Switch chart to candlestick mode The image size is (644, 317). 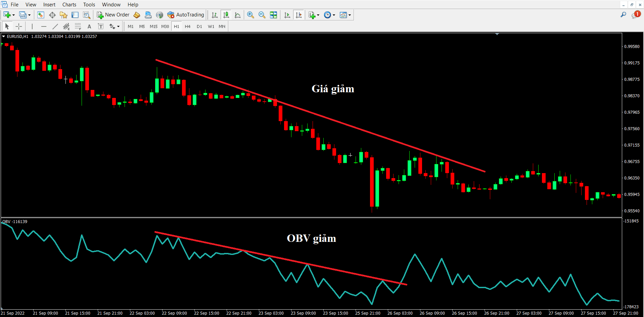tap(226, 15)
